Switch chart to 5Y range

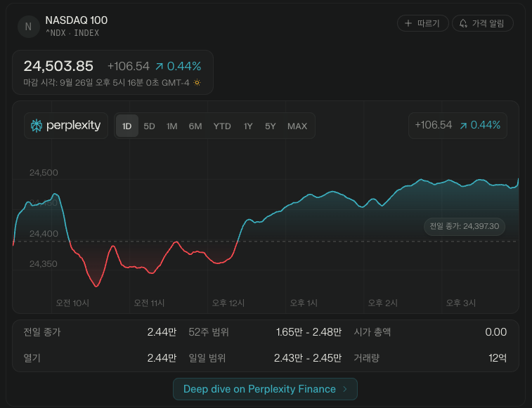271,126
